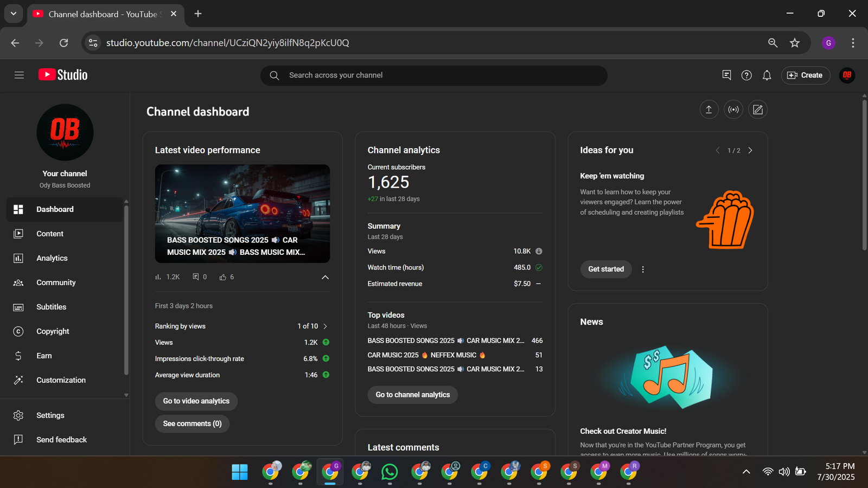The image size is (868, 488).
Task: Reload the page
Action: point(63,43)
